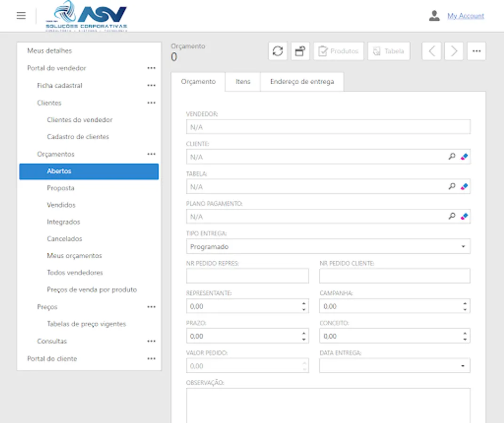This screenshot has height=423, width=504.
Task: Click the Tabela toolbar button
Action: (389, 51)
